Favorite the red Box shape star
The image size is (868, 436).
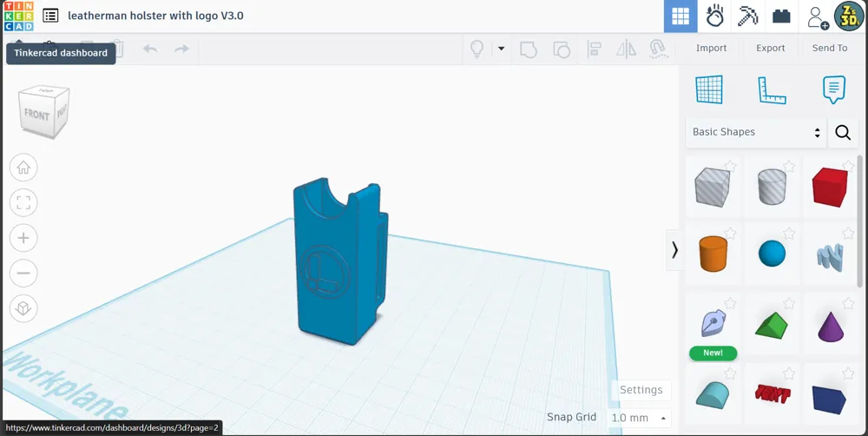coord(847,166)
